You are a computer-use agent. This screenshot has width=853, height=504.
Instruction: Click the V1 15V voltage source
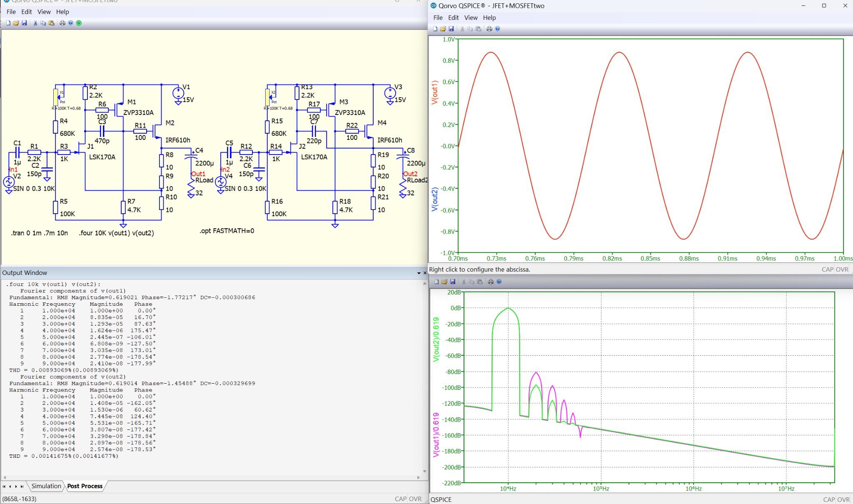[x=178, y=93]
